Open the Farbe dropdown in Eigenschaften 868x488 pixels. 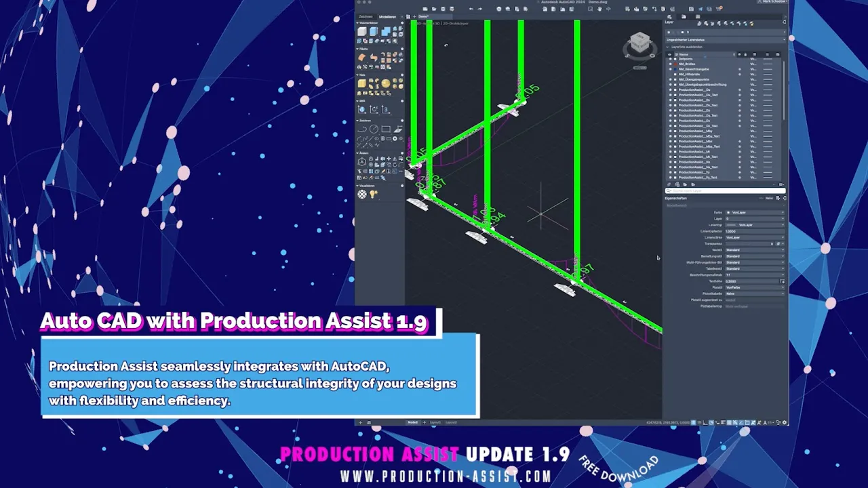pyautogui.click(x=755, y=212)
